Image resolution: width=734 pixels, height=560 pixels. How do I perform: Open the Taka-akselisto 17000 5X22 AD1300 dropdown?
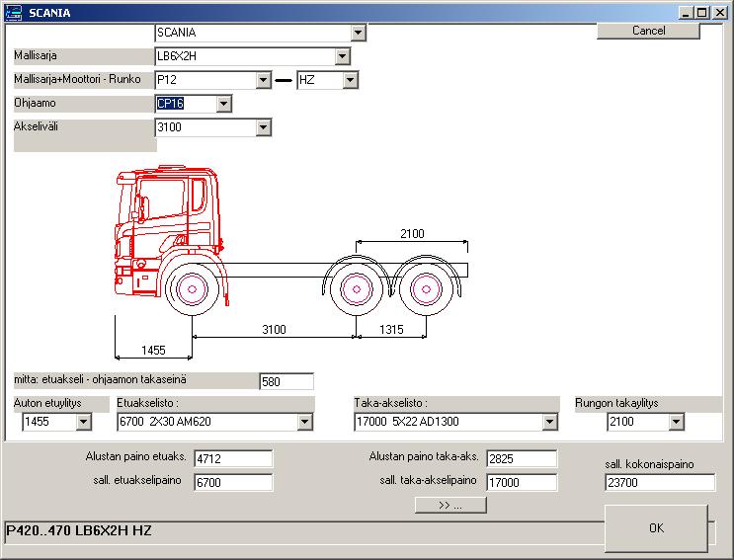tap(550, 422)
